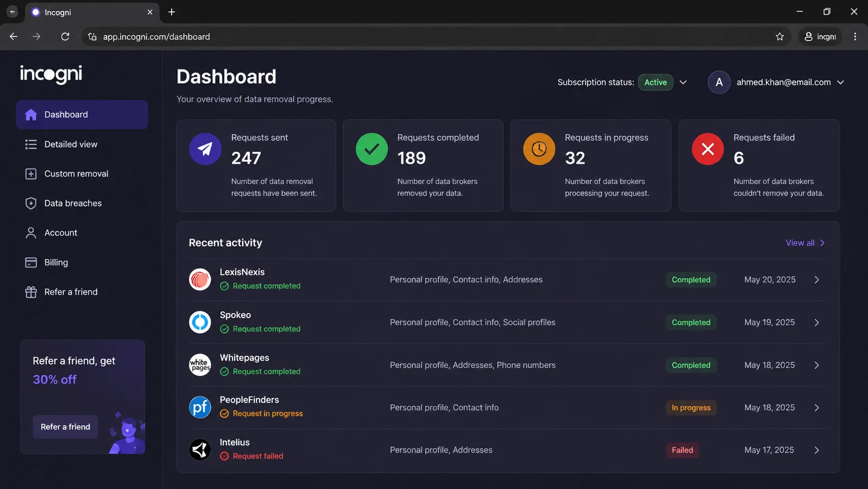Open Custom removal page
Viewport: 868px width, 489px height.
[82, 174]
